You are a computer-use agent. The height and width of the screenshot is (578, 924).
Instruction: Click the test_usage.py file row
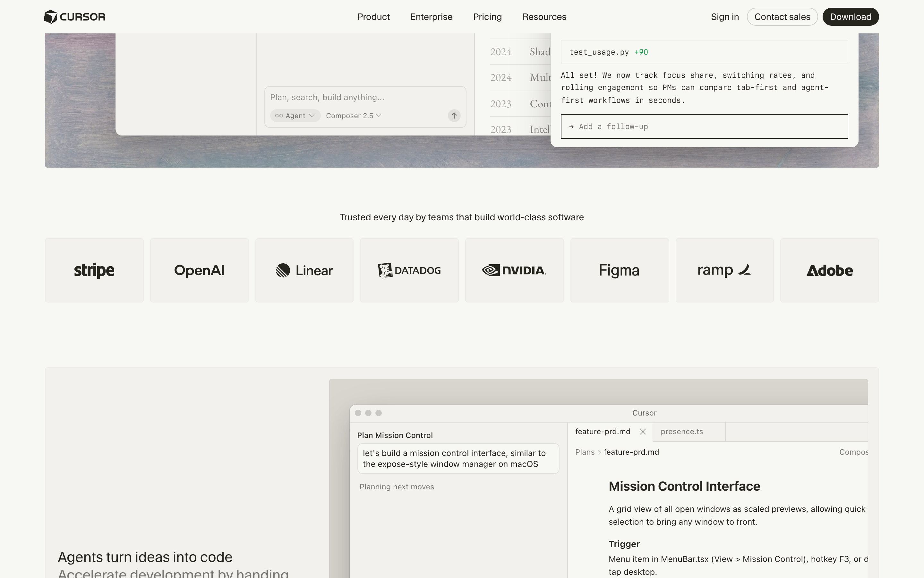(705, 52)
